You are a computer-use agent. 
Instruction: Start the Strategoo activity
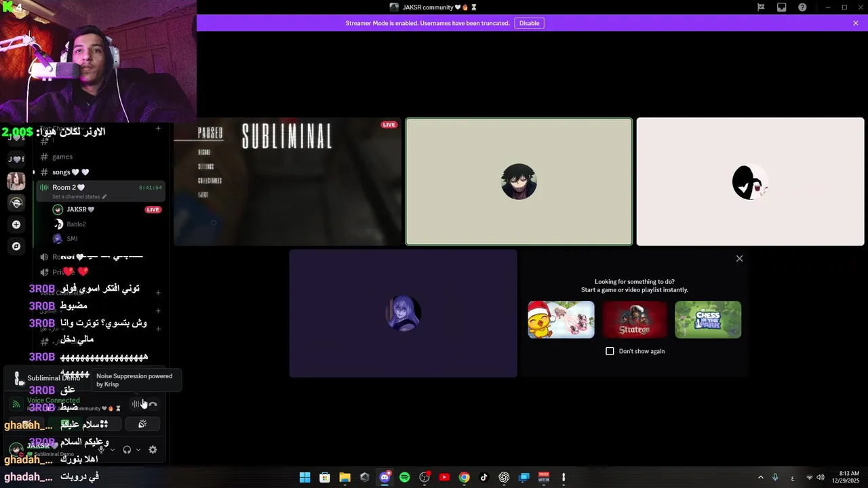coord(635,319)
